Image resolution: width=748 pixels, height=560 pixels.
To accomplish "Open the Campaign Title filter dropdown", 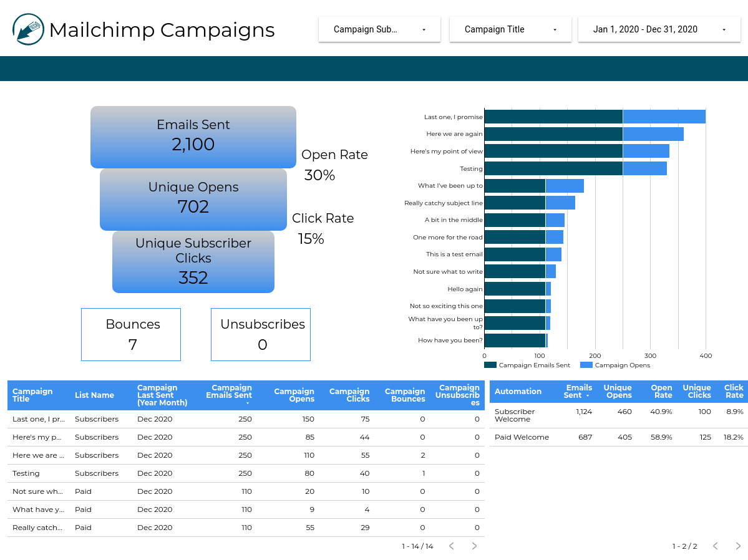I will click(510, 29).
